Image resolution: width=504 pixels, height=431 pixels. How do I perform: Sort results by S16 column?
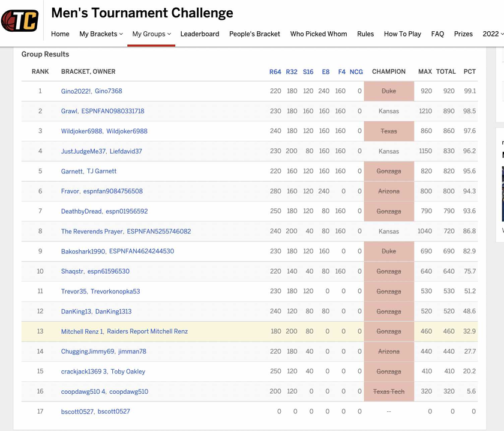[x=308, y=71]
